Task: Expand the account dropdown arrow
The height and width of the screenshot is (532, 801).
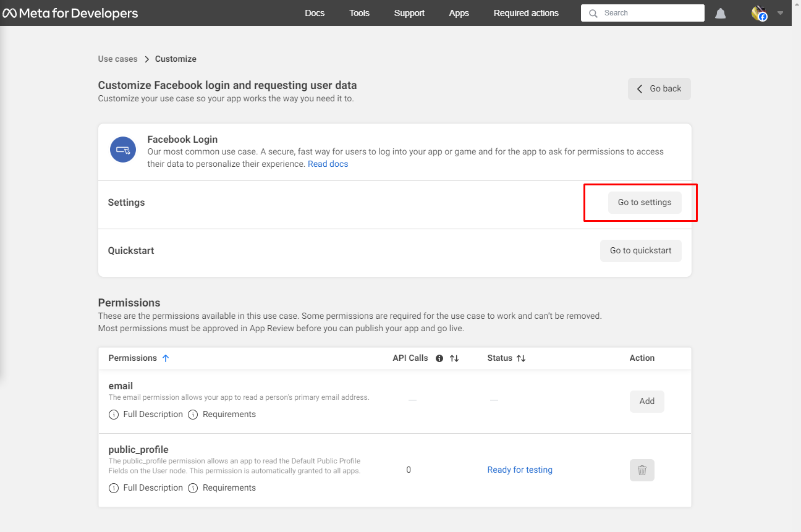Action: pyautogui.click(x=780, y=13)
